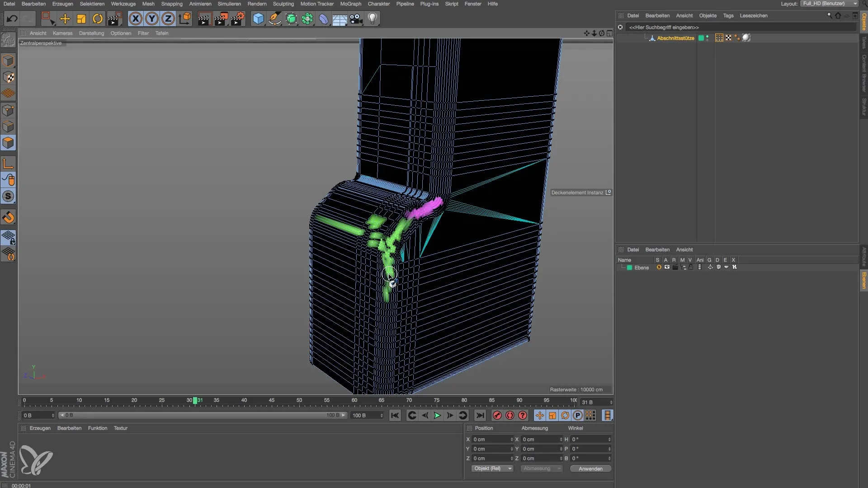Render to Picture Viewer
This screenshot has height=488, width=868.
(221, 19)
